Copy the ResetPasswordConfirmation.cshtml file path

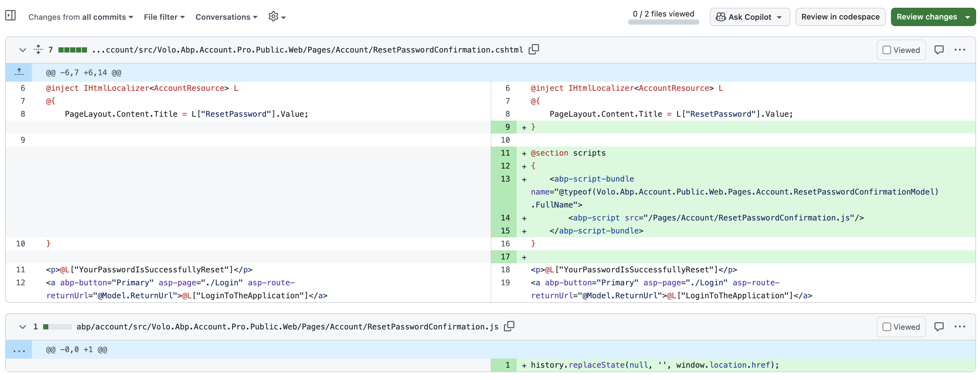[534, 49]
